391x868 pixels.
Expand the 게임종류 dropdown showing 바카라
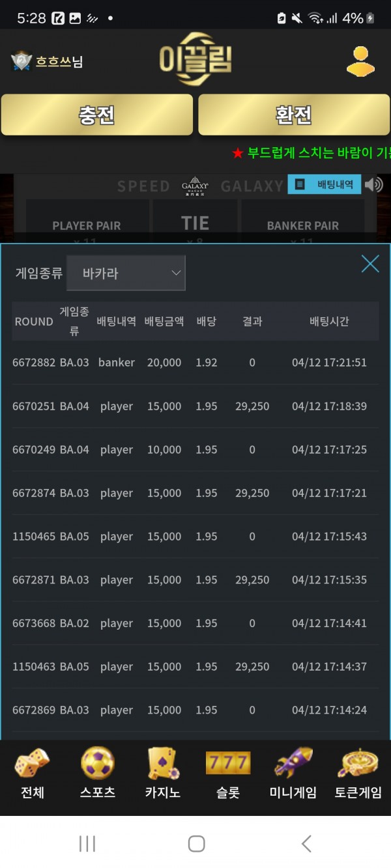coord(126,273)
